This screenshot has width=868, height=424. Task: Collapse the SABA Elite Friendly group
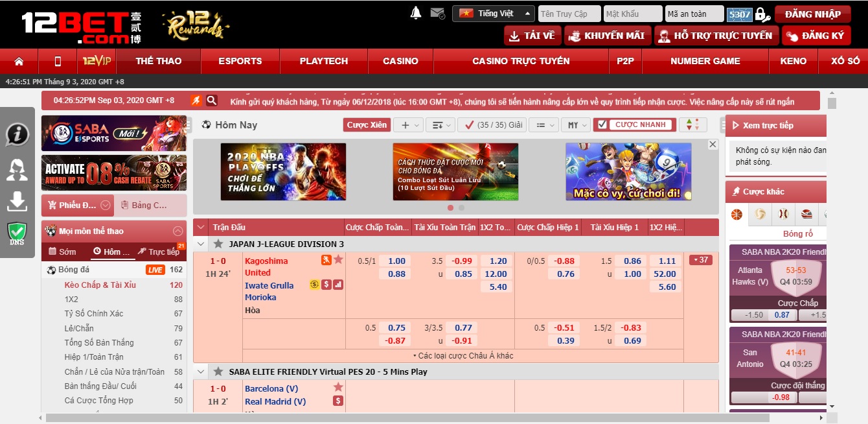click(201, 372)
